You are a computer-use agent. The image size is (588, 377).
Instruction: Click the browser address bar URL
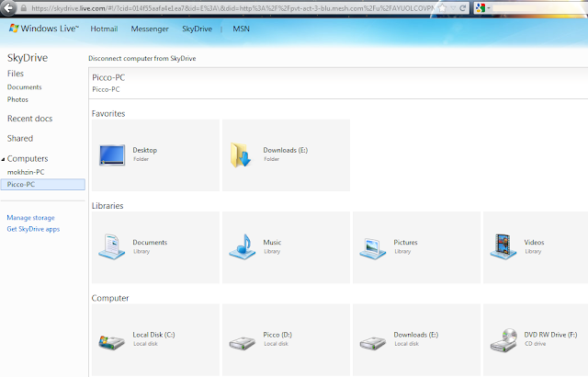click(232, 8)
